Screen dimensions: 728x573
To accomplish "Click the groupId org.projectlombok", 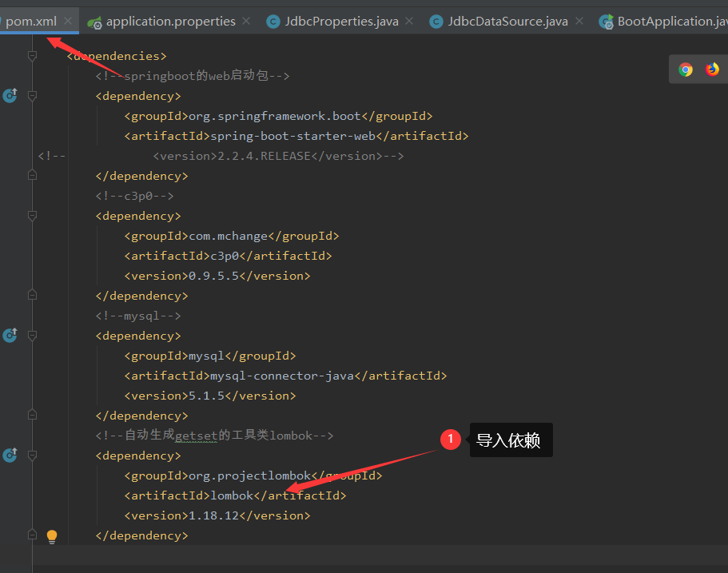I will pos(250,476).
